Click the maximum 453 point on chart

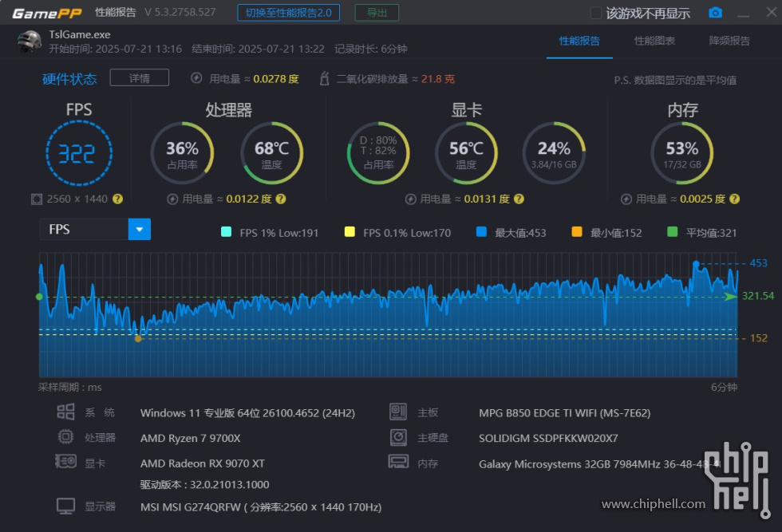pos(696,263)
